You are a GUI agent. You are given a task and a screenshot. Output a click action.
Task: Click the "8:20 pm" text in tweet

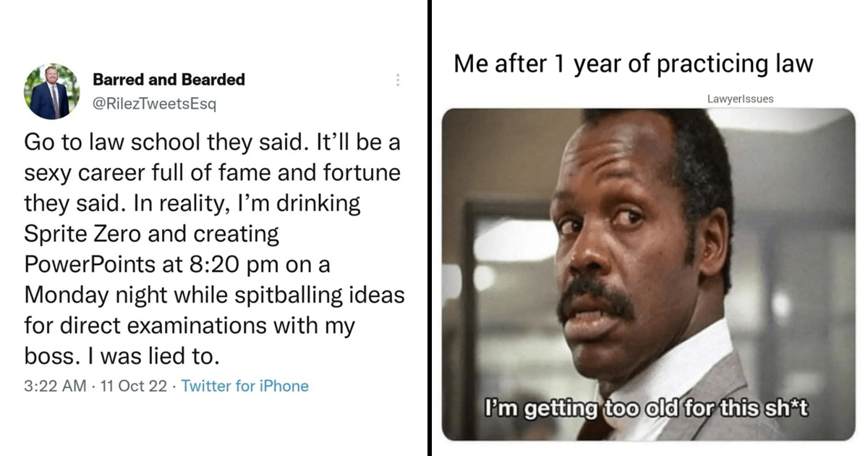click(229, 265)
